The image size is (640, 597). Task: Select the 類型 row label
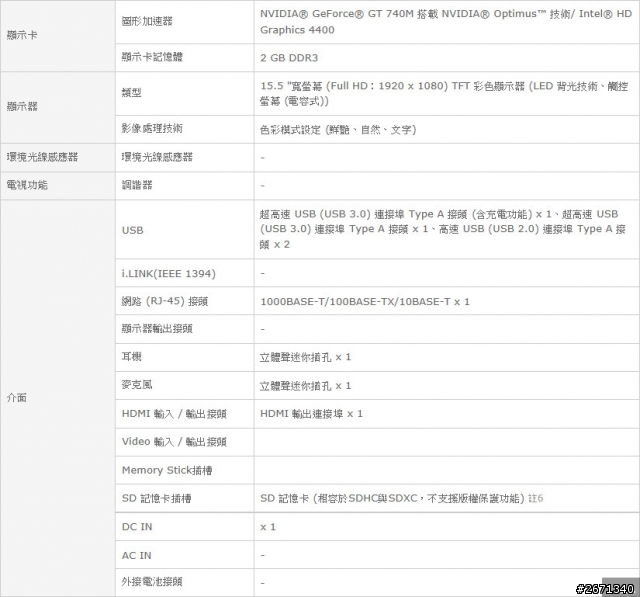tap(131, 93)
